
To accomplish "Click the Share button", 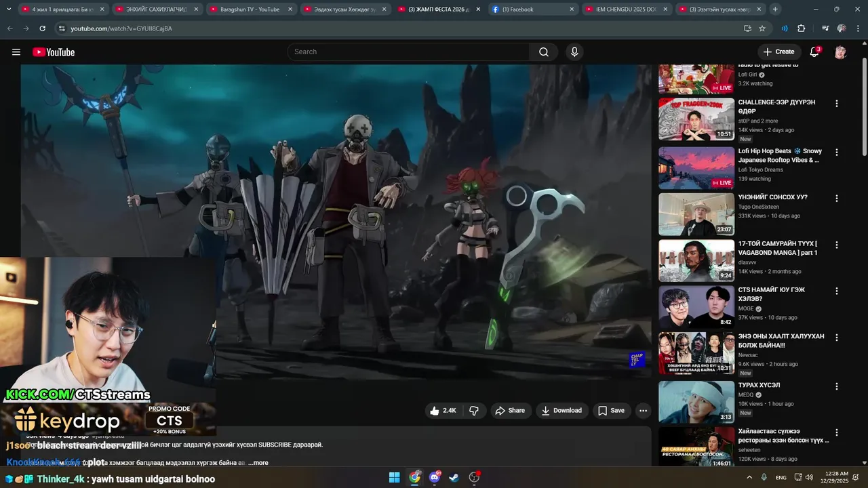I will tap(510, 411).
